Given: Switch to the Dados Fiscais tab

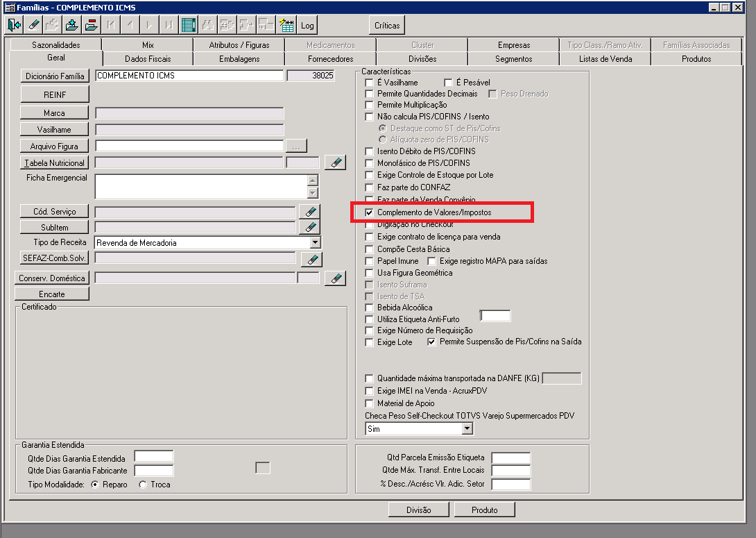Looking at the screenshot, I should coord(148,59).
